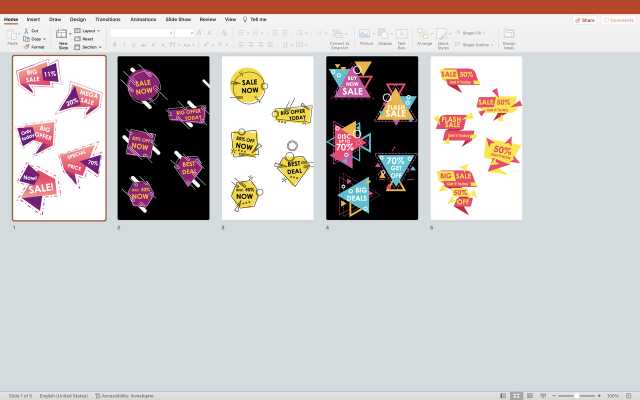Screen dimensions: 640x400
Task: Select the black slide 4 thumbnail
Action: coord(372,138)
